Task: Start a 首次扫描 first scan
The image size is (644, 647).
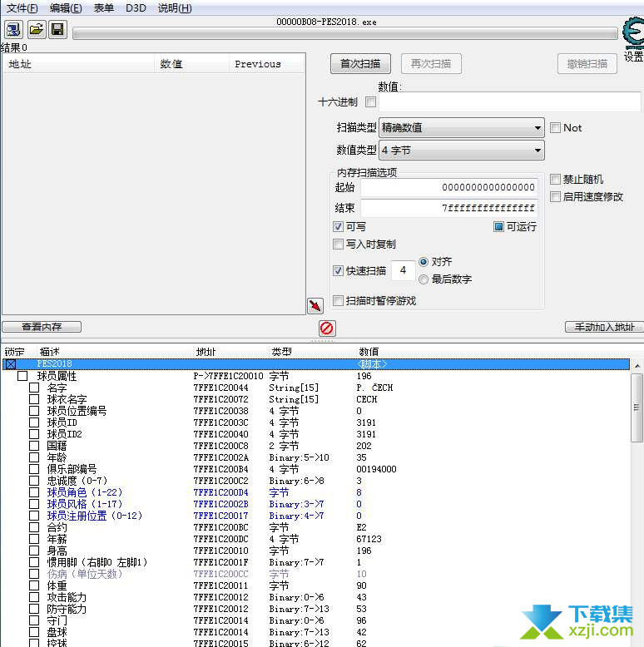Action: coord(360,64)
